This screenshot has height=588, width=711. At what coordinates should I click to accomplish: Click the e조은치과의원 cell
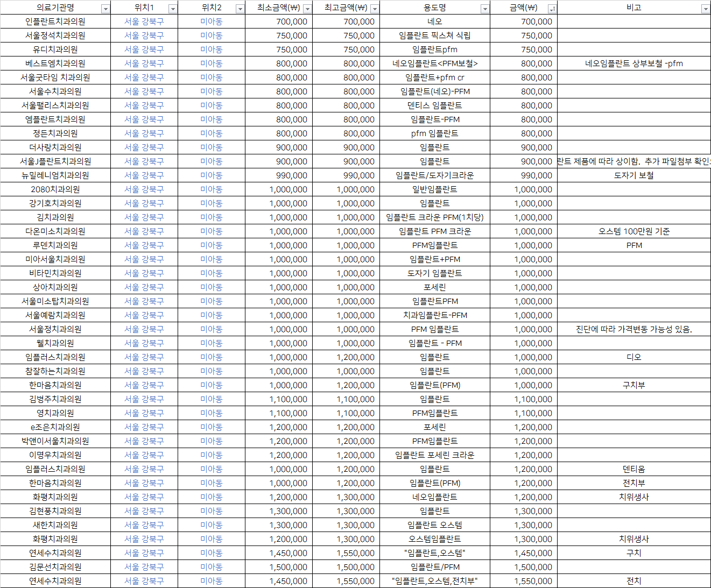55,427
